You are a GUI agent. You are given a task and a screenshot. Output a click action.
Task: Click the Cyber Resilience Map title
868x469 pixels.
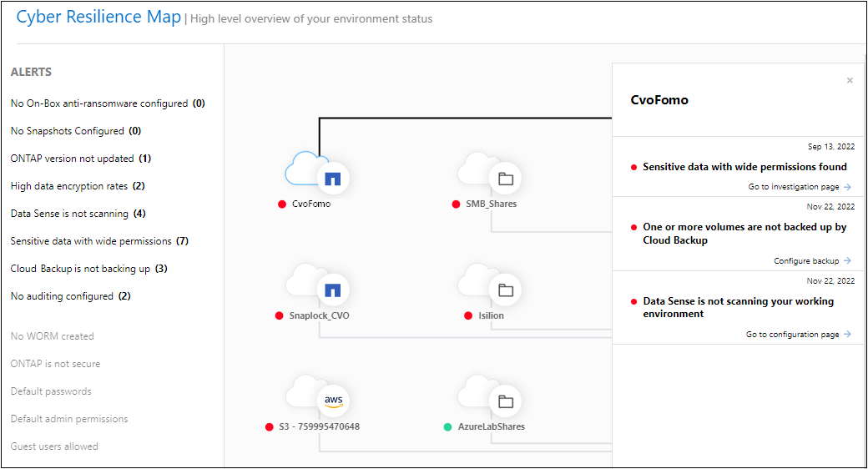click(98, 18)
